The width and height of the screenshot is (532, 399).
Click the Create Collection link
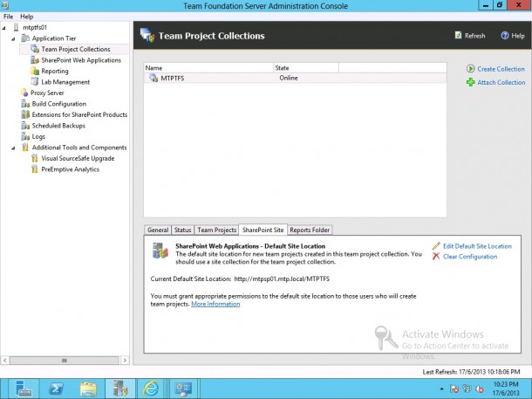[x=501, y=69]
